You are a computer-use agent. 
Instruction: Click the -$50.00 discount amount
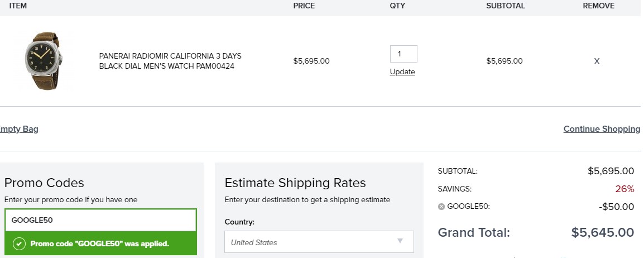[x=616, y=207]
